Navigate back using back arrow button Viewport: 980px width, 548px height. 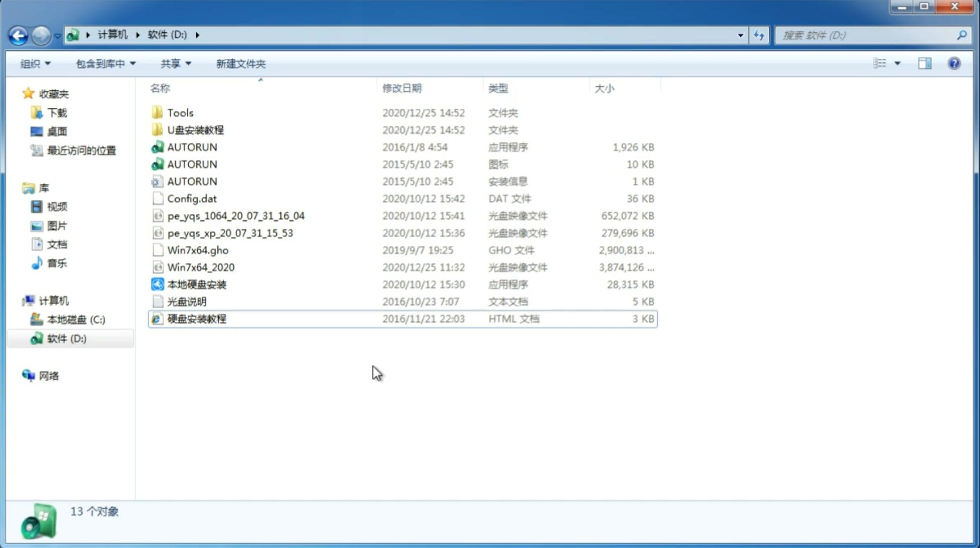[x=19, y=34]
